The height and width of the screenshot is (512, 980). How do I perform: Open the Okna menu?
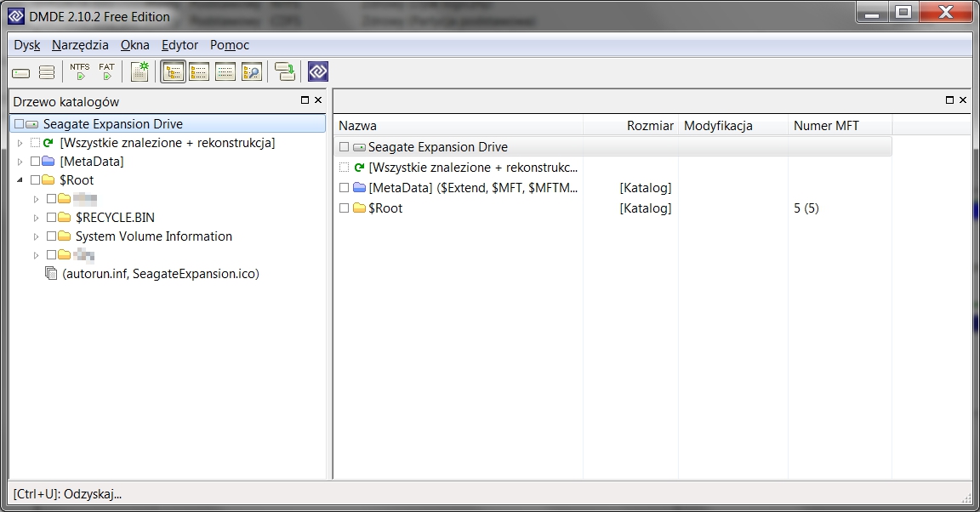(x=135, y=45)
